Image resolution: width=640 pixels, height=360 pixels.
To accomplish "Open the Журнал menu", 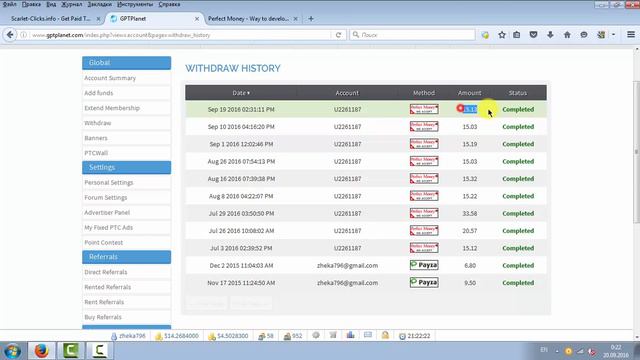I will [71, 4].
